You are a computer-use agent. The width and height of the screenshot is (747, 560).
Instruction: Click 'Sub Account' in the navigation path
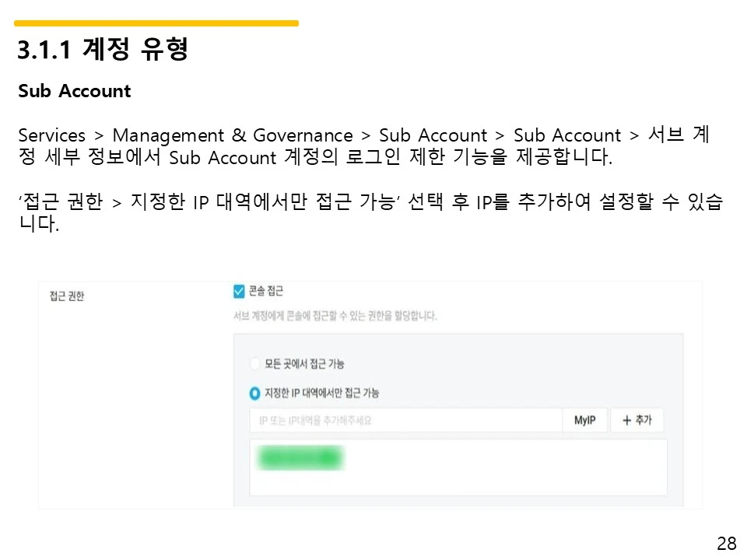(x=433, y=135)
